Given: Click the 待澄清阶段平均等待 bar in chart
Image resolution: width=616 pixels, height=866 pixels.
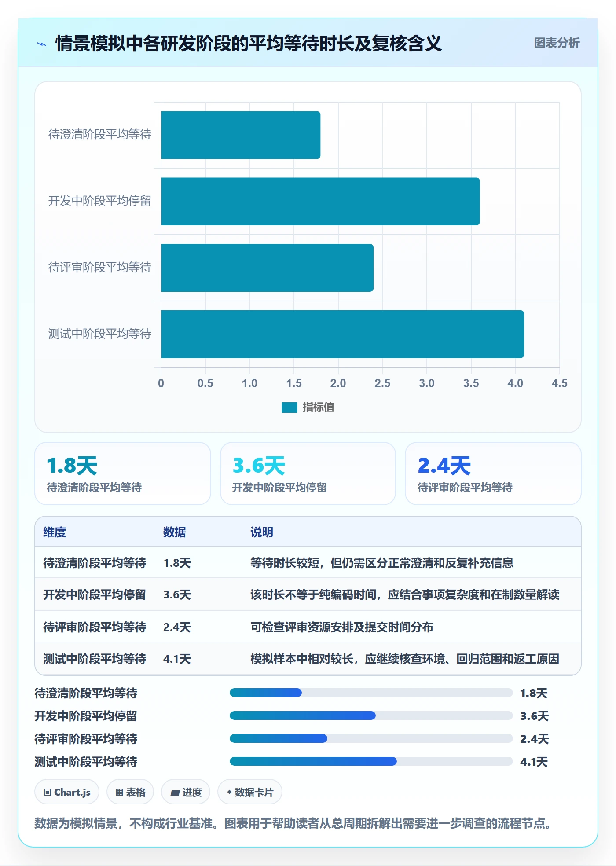Looking at the screenshot, I should point(241,135).
